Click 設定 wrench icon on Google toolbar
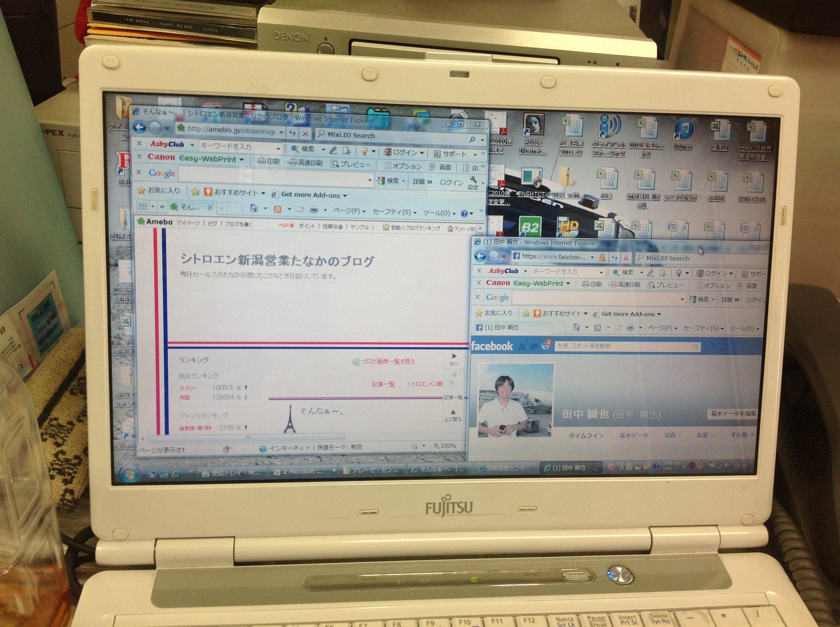The image size is (840, 627). click(x=473, y=183)
